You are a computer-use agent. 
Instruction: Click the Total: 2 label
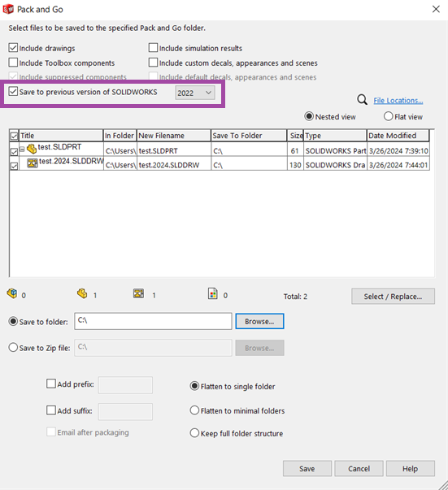[x=295, y=297]
